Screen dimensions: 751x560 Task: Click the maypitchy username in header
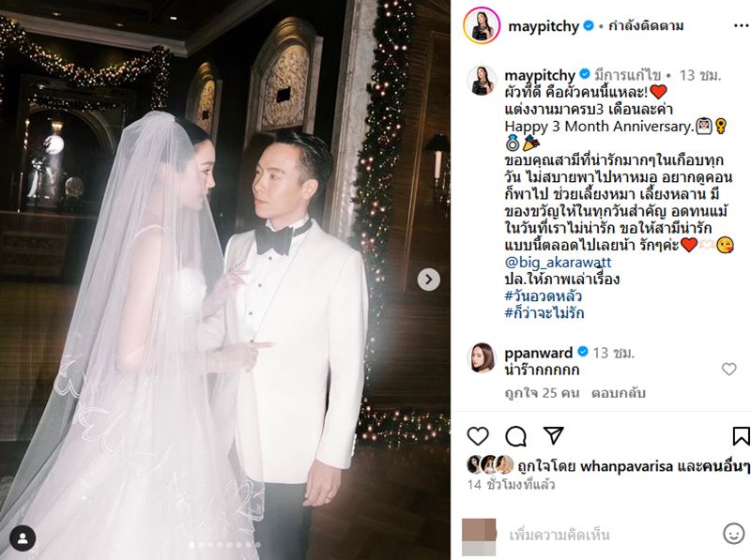544,26
